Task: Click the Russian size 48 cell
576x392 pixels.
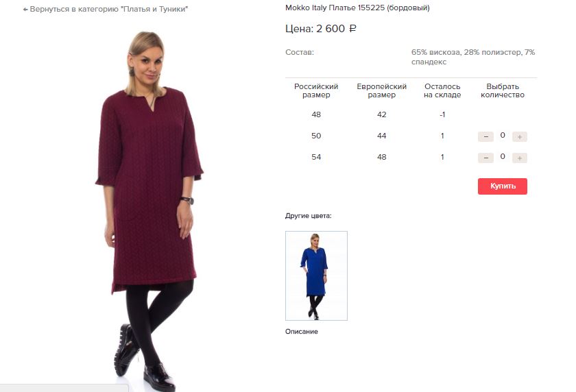Action: point(316,114)
